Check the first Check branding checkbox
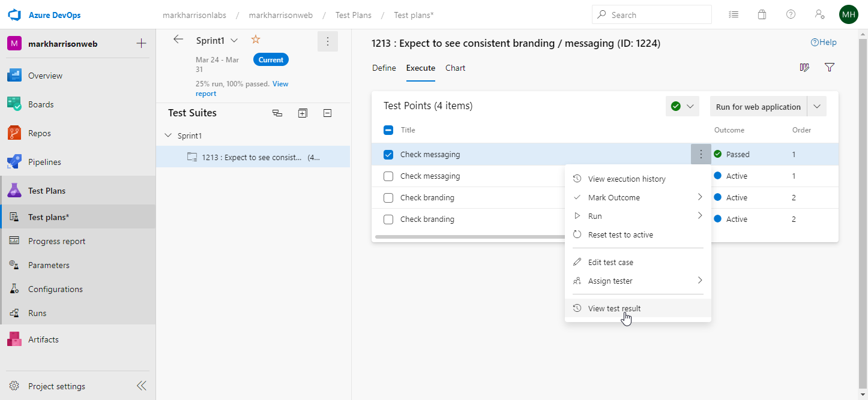 click(x=388, y=198)
